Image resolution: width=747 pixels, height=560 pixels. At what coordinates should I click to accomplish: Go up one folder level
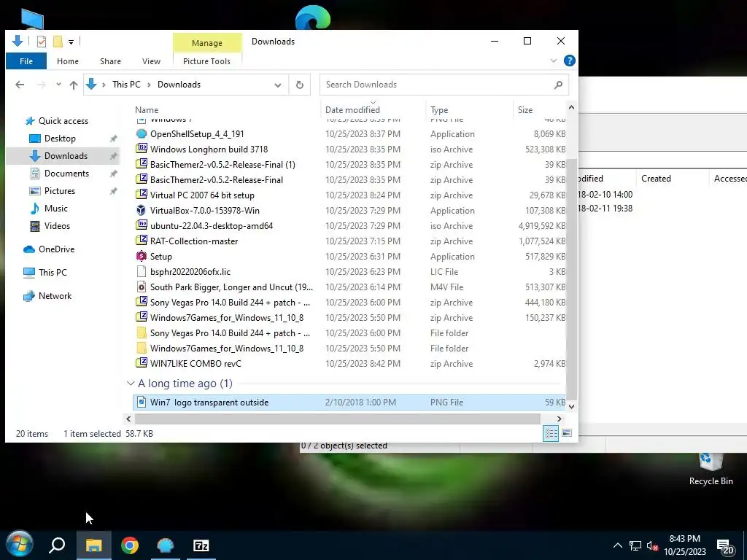[x=74, y=85]
